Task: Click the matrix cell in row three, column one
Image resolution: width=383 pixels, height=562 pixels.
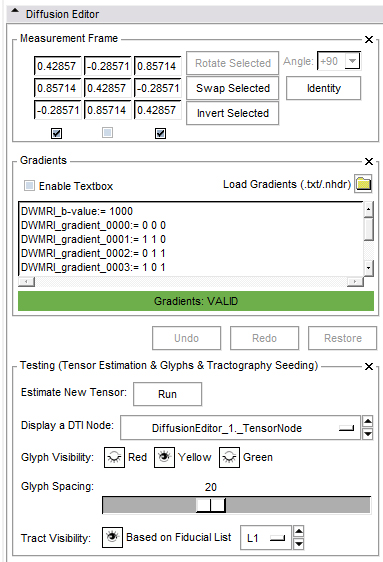Action: (58, 110)
